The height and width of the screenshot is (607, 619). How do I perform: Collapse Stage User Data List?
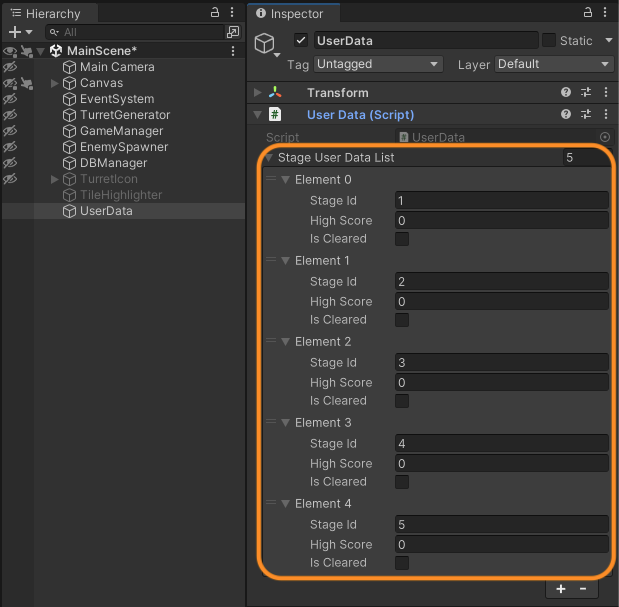(x=270, y=158)
